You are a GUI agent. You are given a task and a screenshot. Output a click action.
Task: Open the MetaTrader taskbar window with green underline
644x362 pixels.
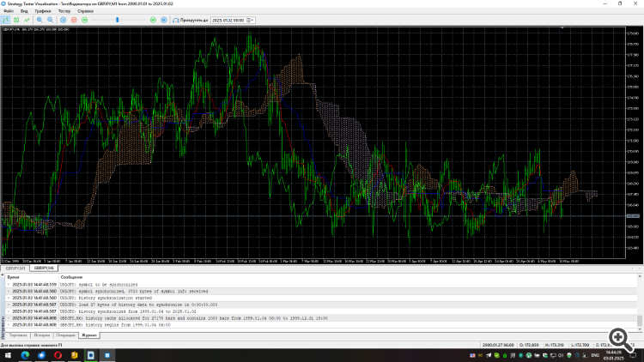pos(91,355)
